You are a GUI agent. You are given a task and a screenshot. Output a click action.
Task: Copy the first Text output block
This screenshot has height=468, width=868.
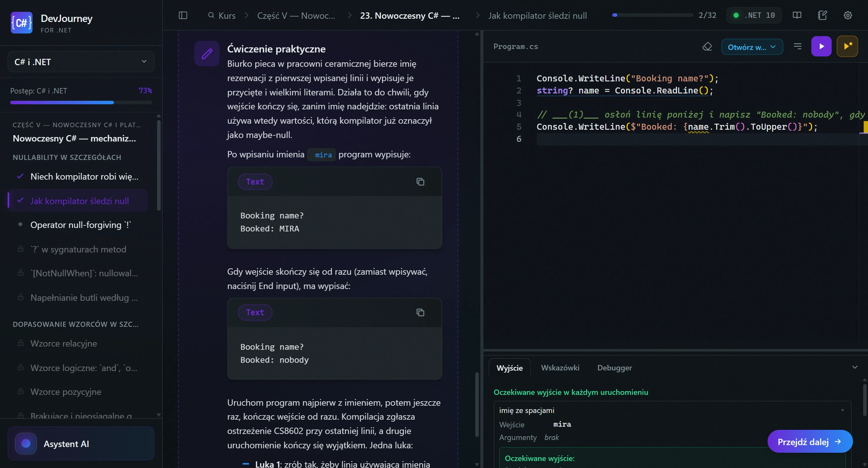(x=420, y=182)
